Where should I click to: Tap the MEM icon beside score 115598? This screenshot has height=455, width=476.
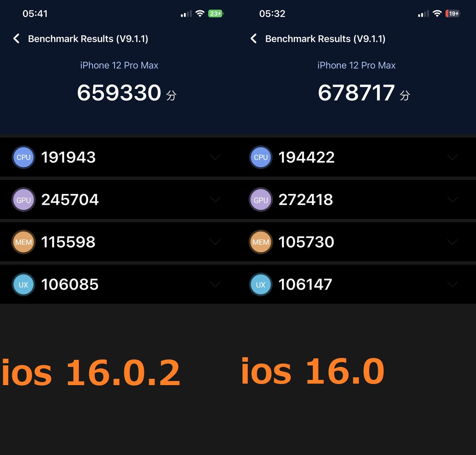(23, 242)
